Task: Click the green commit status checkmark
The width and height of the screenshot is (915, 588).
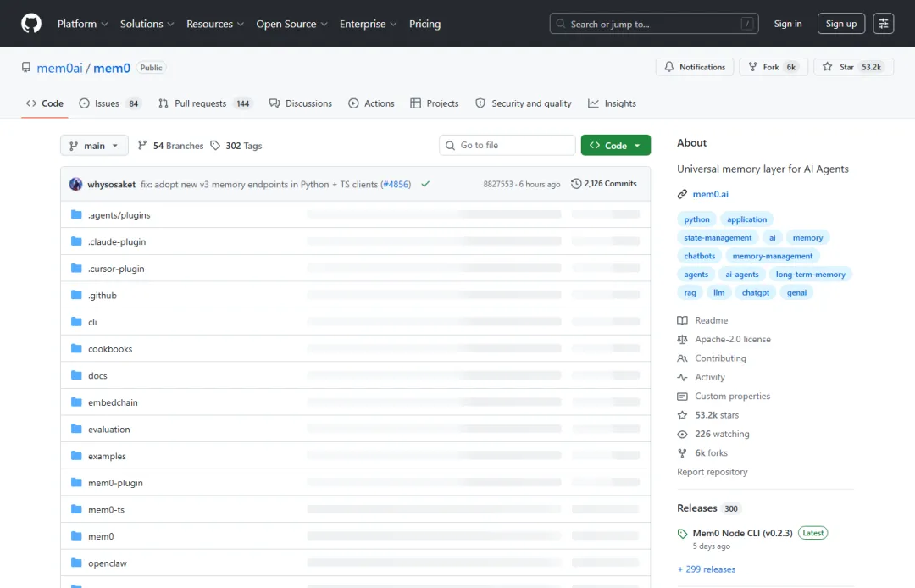Action: point(425,184)
